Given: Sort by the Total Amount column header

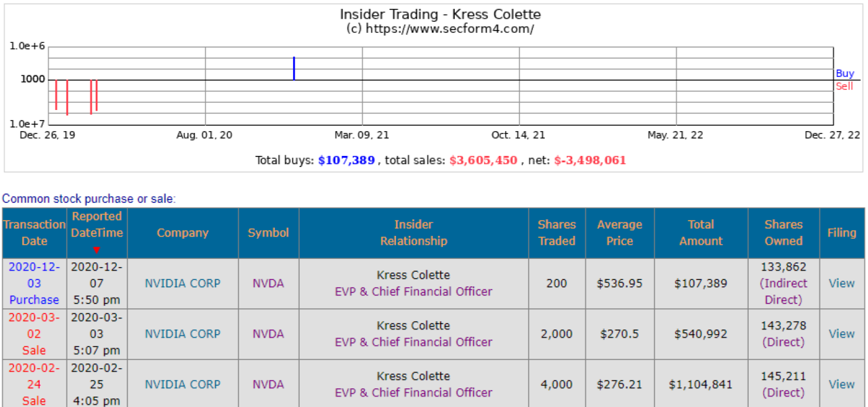Looking at the screenshot, I should pyautogui.click(x=701, y=233).
